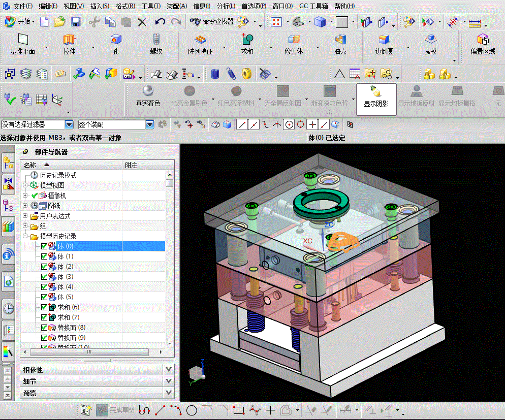
Task: Click the color palette sidebar icon
Action: [8, 351]
